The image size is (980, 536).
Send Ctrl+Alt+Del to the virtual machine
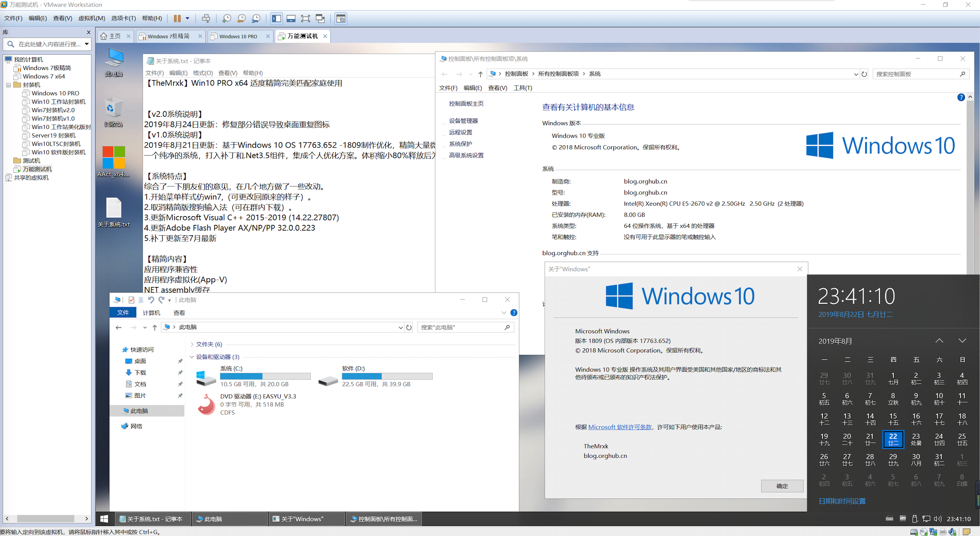coord(206,18)
